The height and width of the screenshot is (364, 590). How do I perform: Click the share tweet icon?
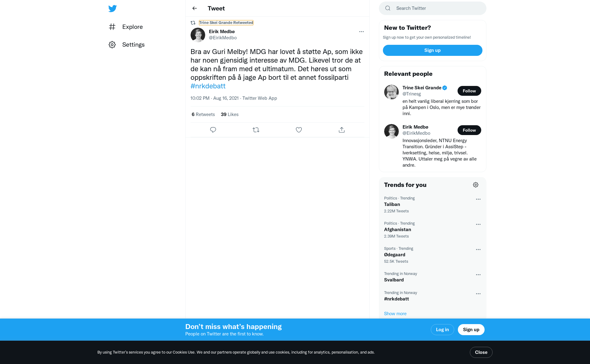click(x=342, y=130)
